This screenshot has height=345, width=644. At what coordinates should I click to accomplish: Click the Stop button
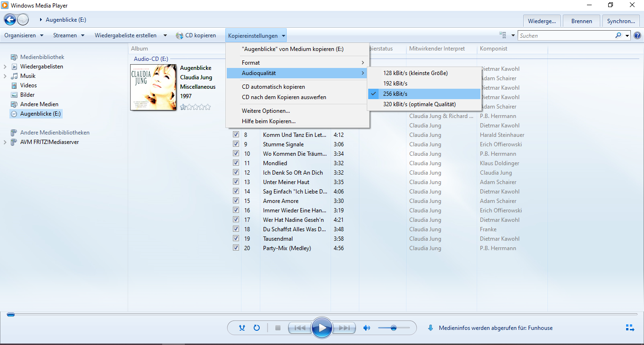coord(278,328)
